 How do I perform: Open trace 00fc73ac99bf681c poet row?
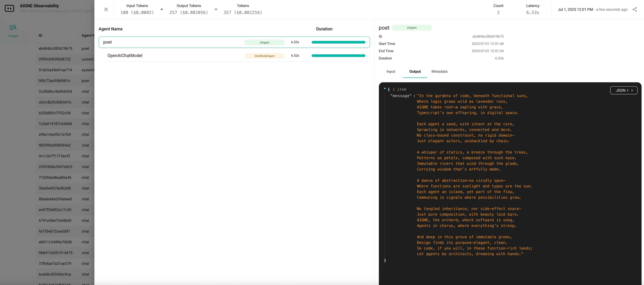(x=55, y=81)
